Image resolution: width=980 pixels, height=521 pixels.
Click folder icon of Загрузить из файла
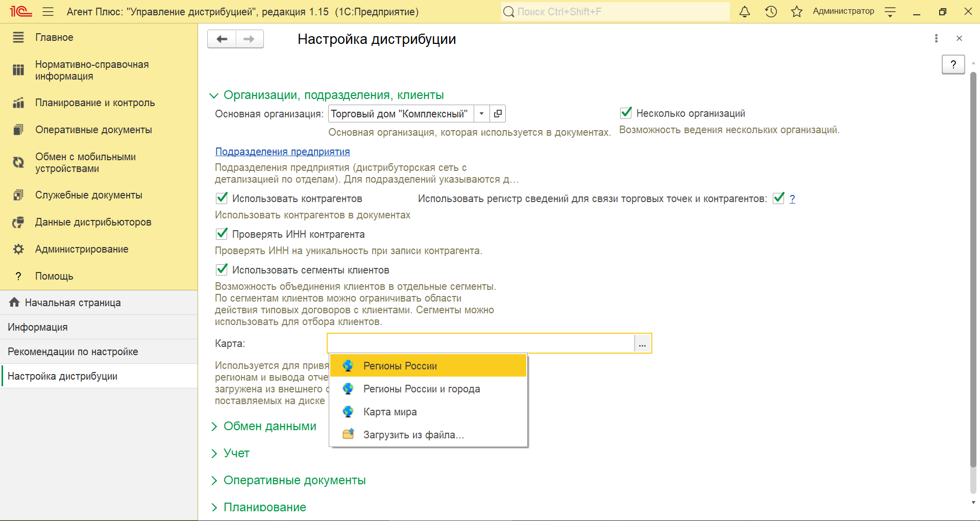pos(349,434)
